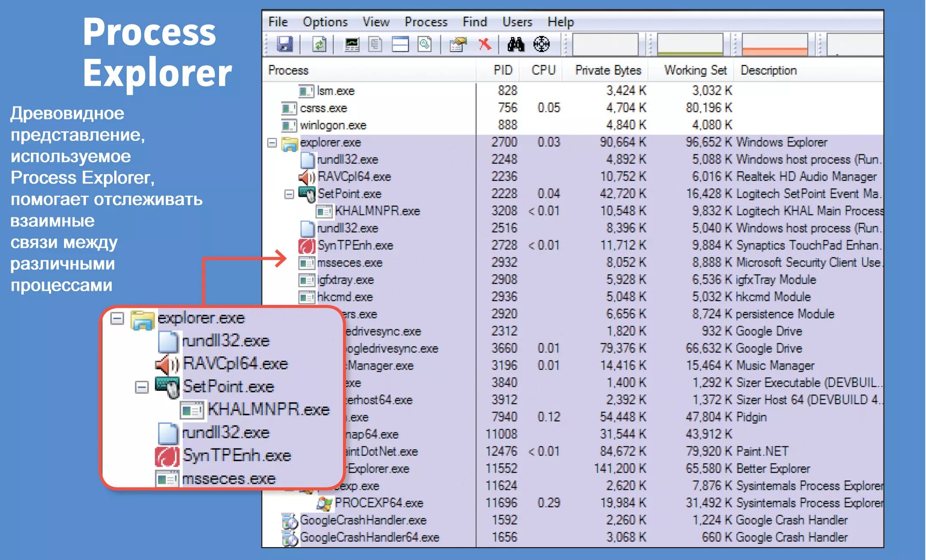Viewport: 926px width, 560px height.
Task: Open the Find menu
Action: (475, 22)
